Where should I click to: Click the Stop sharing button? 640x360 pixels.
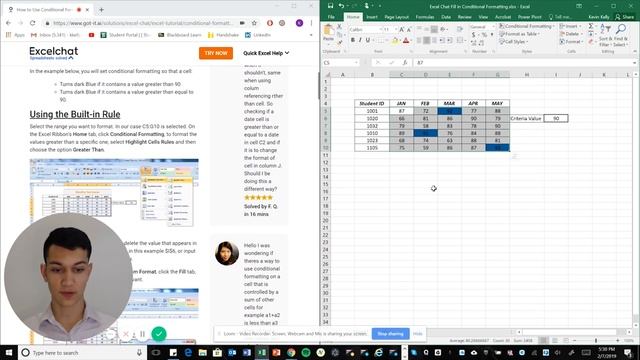[390, 333]
